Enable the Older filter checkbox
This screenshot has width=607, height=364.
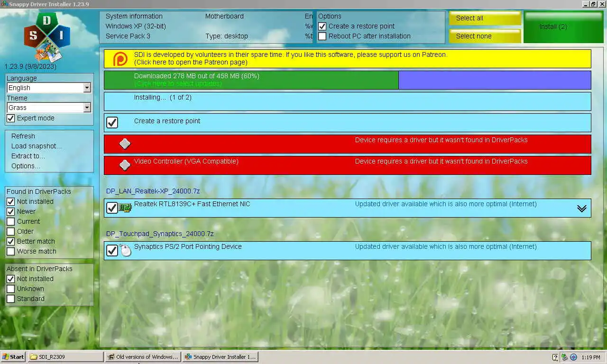[11, 232]
